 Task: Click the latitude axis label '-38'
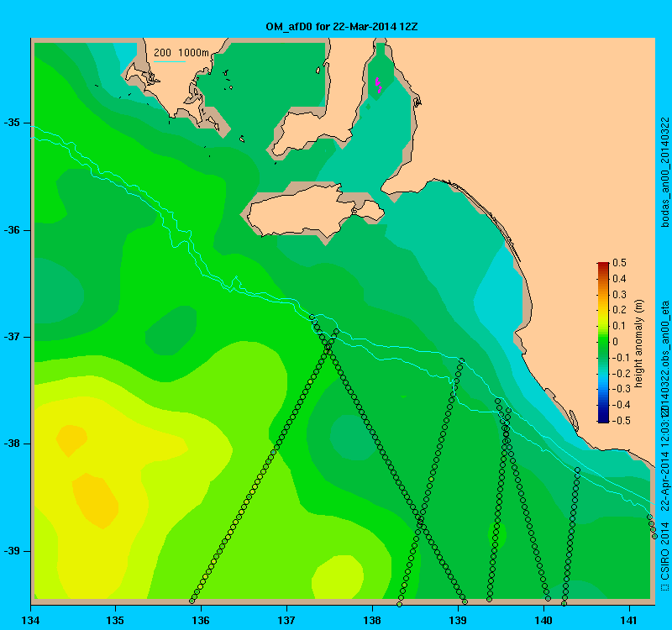[12, 444]
